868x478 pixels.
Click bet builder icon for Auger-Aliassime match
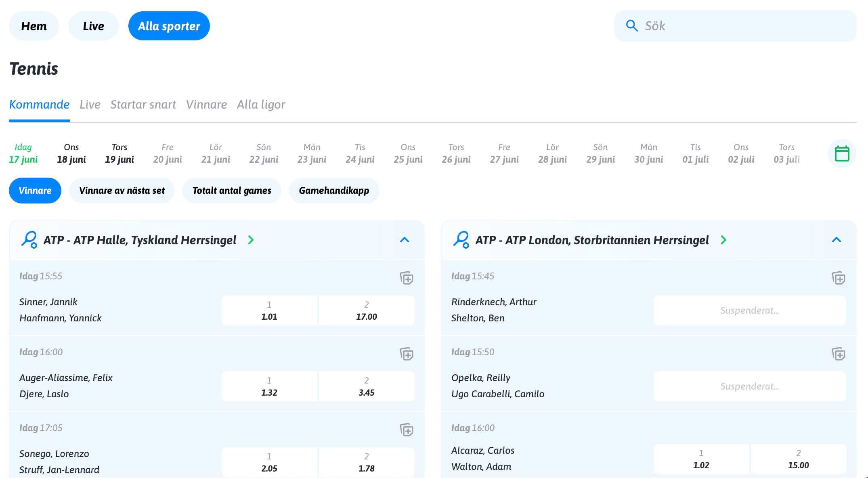point(406,354)
